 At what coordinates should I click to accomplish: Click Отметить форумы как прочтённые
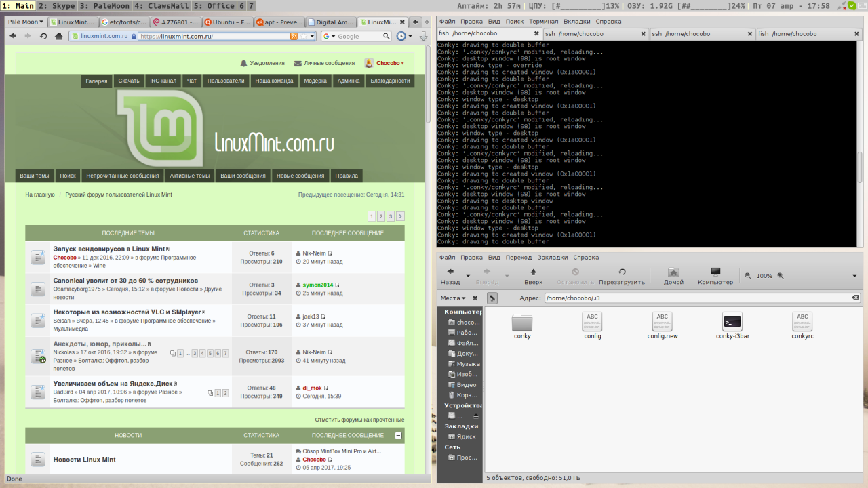pos(359,420)
